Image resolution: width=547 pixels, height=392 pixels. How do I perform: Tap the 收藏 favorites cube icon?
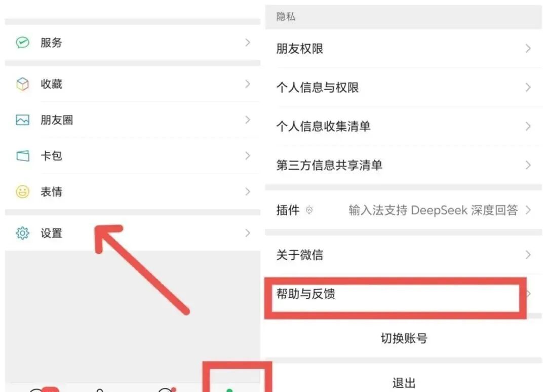pyautogui.click(x=23, y=84)
